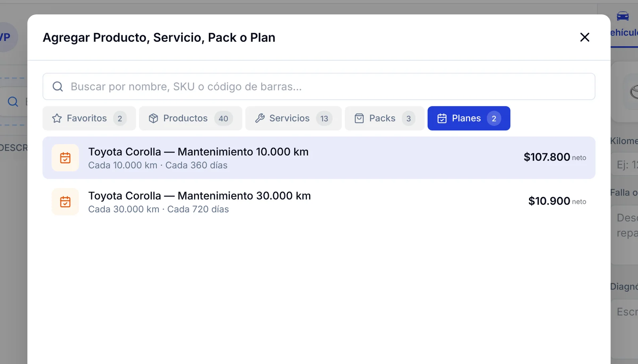
Task: Click the $107.800 neto price
Action: (x=555, y=157)
